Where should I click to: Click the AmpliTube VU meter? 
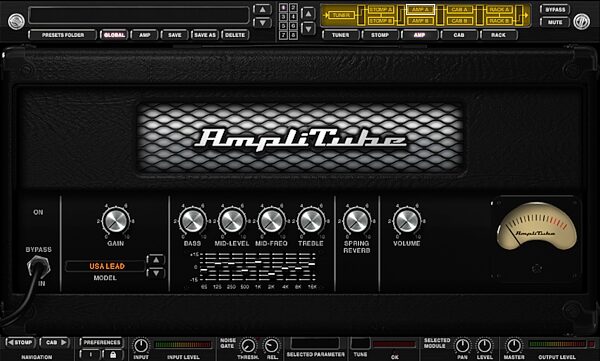pos(536,226)
